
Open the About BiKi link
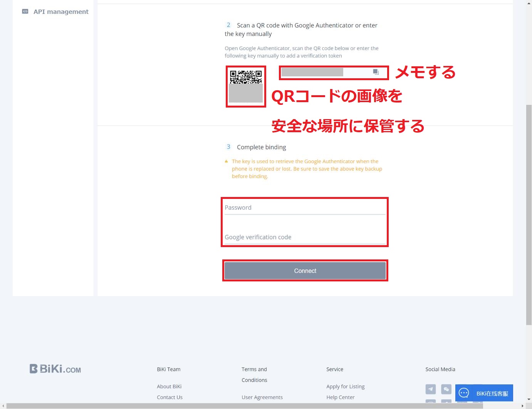pos(169,386)
